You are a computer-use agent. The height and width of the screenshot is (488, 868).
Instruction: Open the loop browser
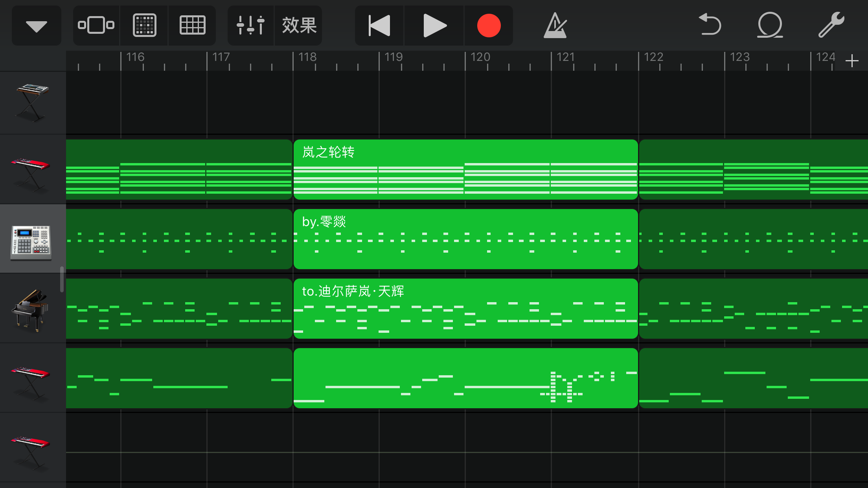770,25
